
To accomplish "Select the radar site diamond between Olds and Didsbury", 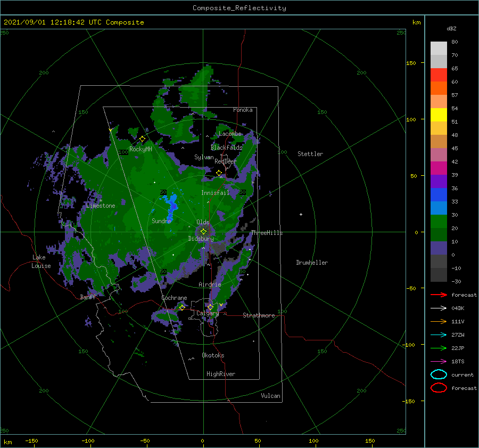I will [203, 232].
